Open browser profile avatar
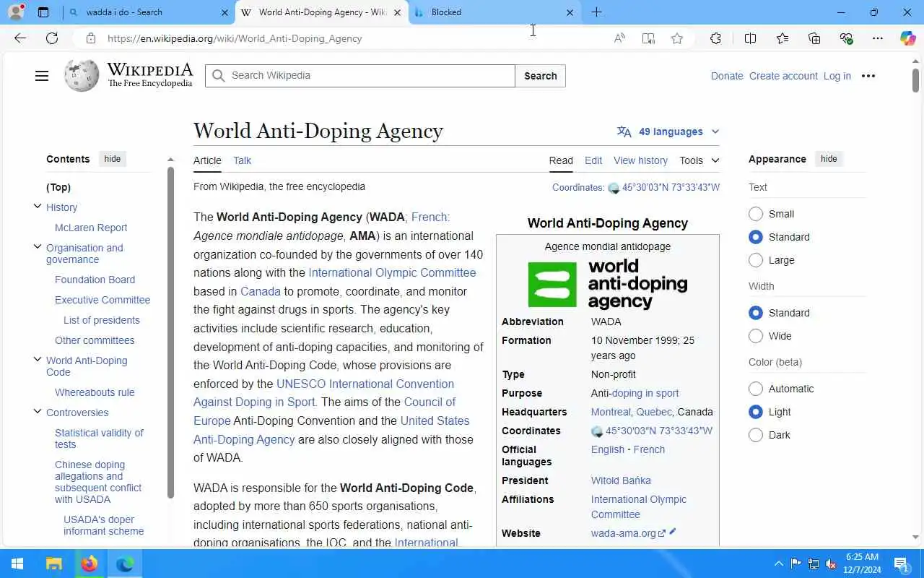This screenshot has width=924, height=578. pos(16,12)
